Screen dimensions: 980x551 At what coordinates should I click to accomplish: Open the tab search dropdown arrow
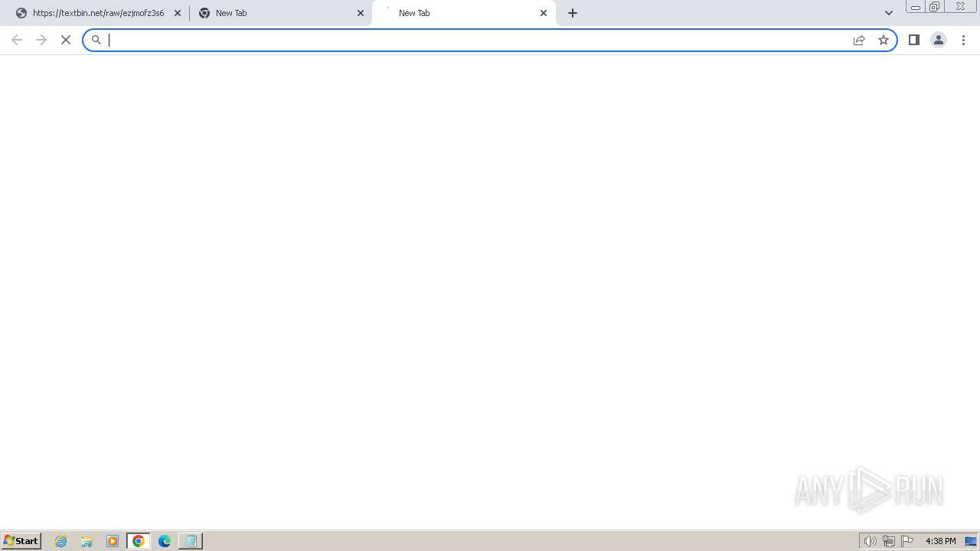click(x=889, y=13)
